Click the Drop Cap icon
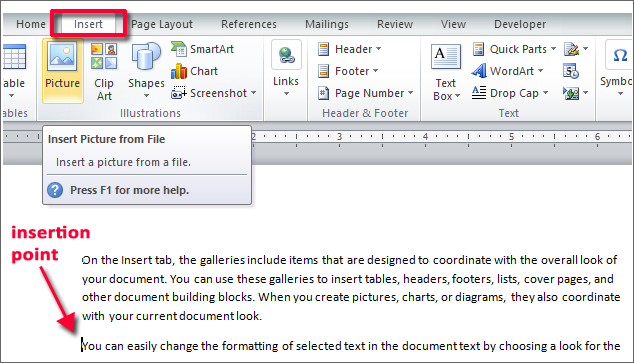Image resolution: width=634 pixels, height=363 pixels. (x=479, y=93)
